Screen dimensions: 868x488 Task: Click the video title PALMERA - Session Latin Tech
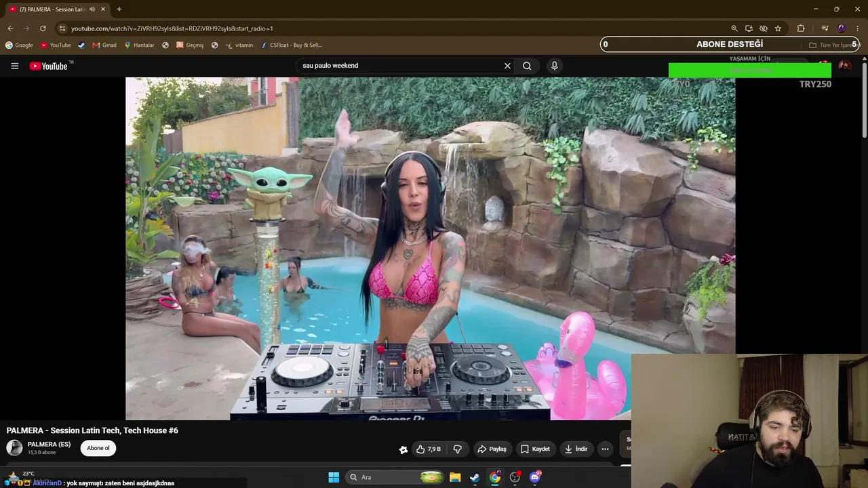click(x=92, y=430)
